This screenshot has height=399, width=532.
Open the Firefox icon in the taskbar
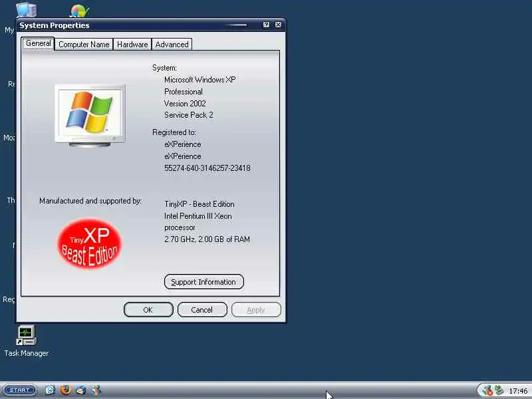click(66, 390)
